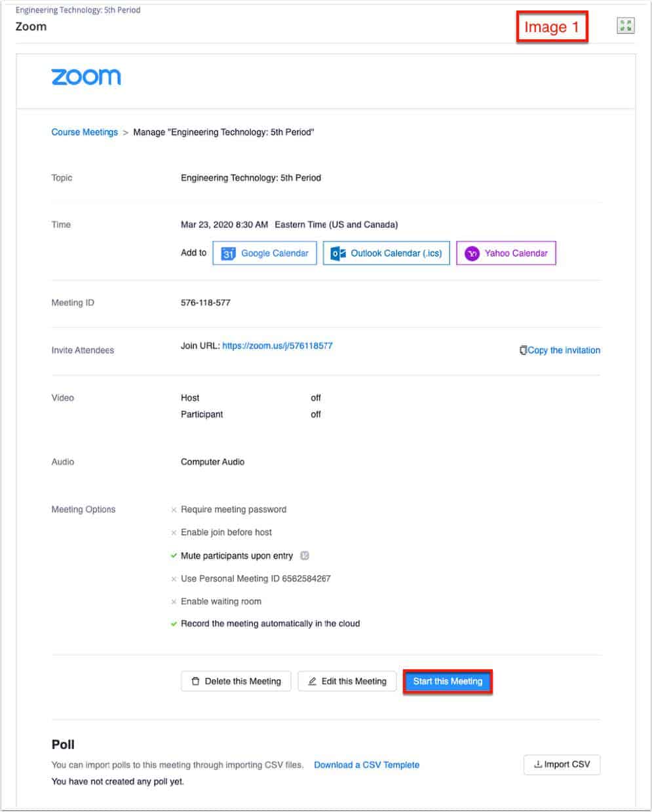Viewport: 652px width, 812px height.
Task: Click Copy the invitation link
Action: 564,350
